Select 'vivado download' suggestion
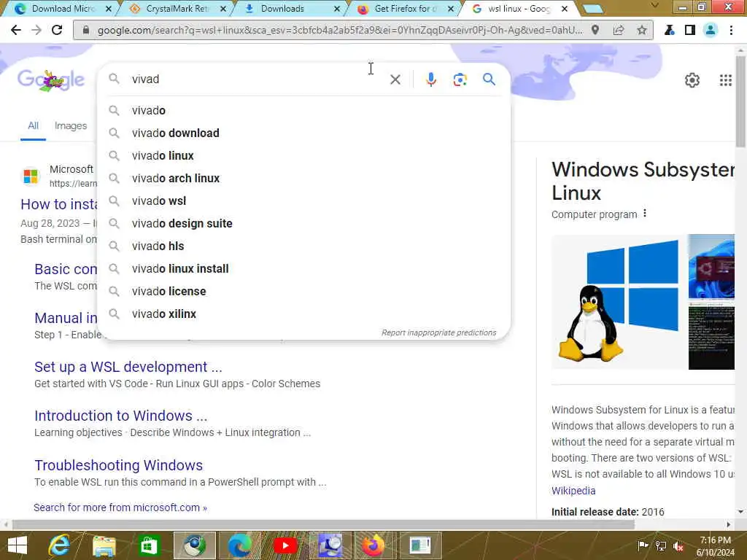This screenshot has height=560, width=747. [304, 133]
